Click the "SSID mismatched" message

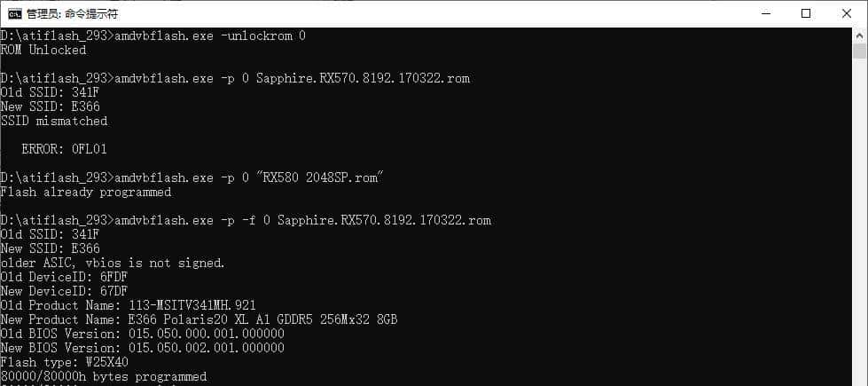pyautogui.click(x=54, y=121)
